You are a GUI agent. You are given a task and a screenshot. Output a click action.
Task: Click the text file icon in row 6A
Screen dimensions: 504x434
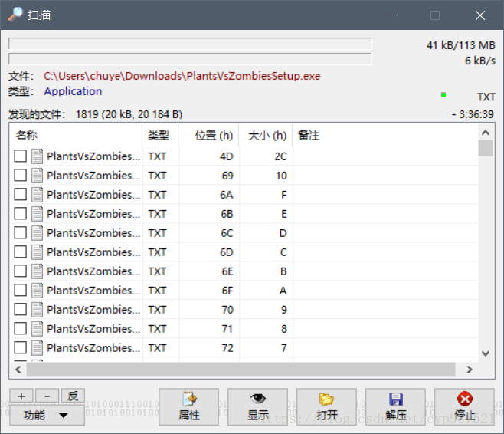(x=37, y=195)
